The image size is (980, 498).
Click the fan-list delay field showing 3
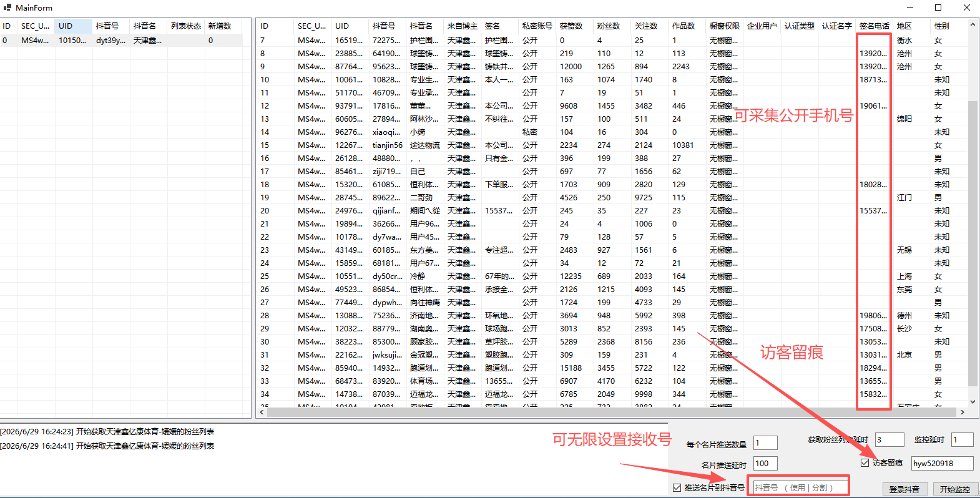[889, 439]
